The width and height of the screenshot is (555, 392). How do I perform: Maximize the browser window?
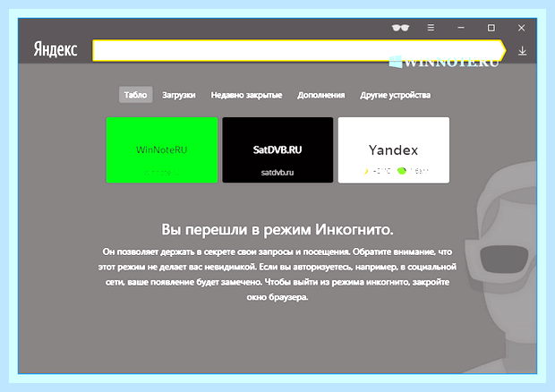[491, 28]
